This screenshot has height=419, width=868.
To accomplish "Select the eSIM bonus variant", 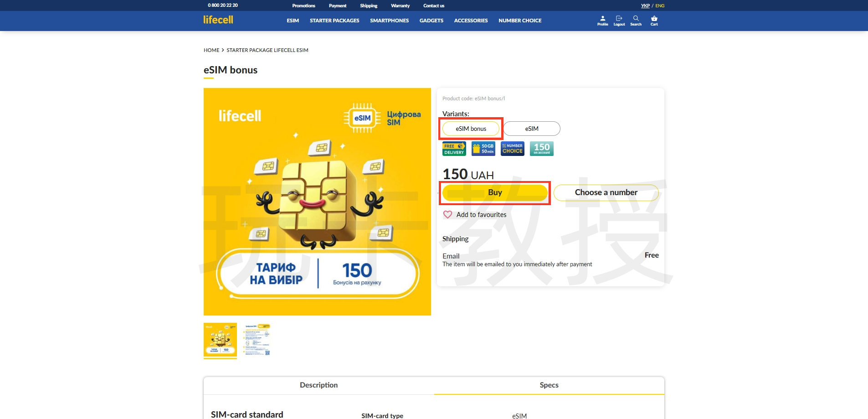I will tap(471, 129).
